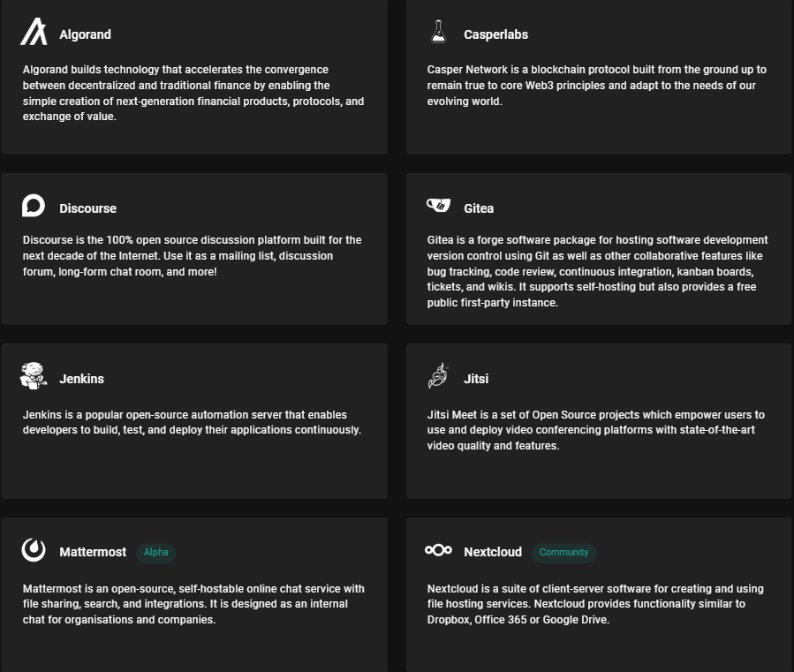794x672 pixels.
Task: Click the Algorand title heading
Action: (x=85, y=34)
